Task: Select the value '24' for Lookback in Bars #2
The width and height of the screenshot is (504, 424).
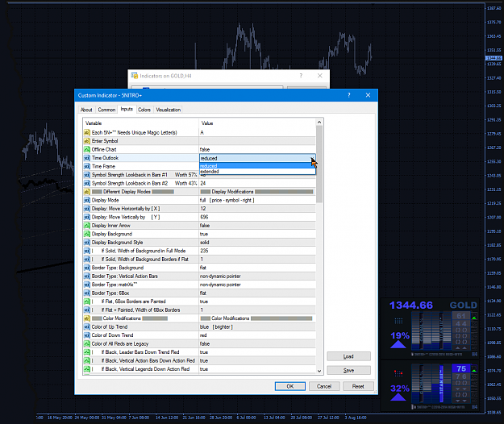Action: pos(203,183)
